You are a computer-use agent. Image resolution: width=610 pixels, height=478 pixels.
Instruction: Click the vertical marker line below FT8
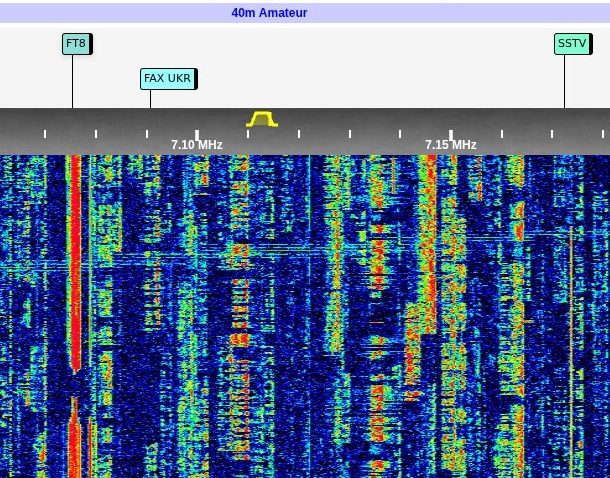pyautogui.click(x=72, y=82)
